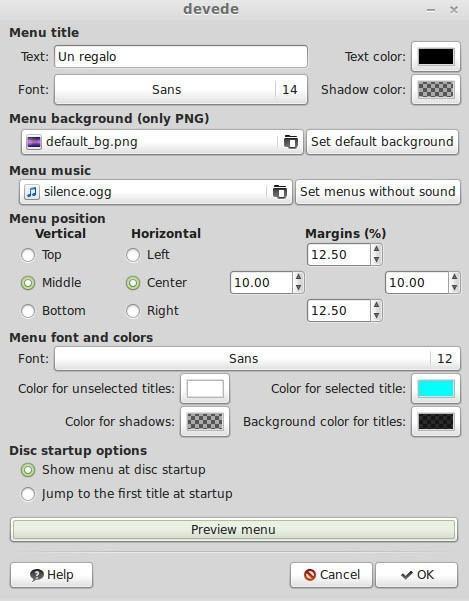Open the default_bg.png file chooser
The image size is (469, 601).
[162, 142]
